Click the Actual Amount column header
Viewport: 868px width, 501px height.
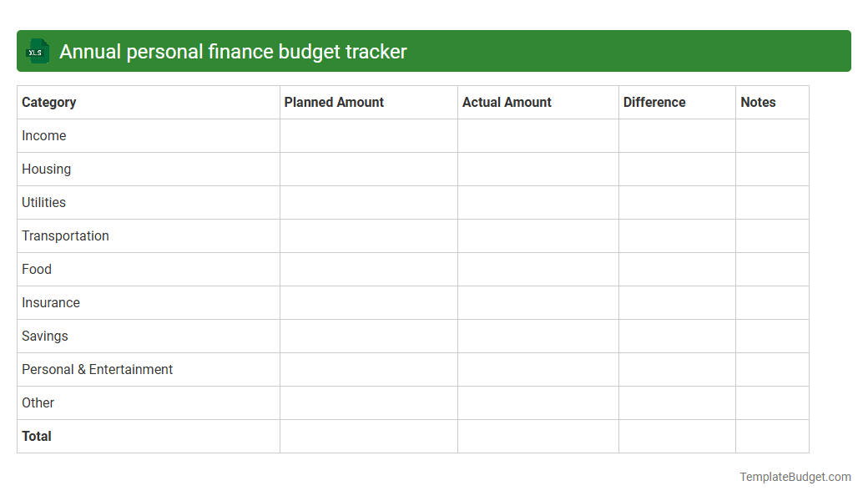click(507, 102)
